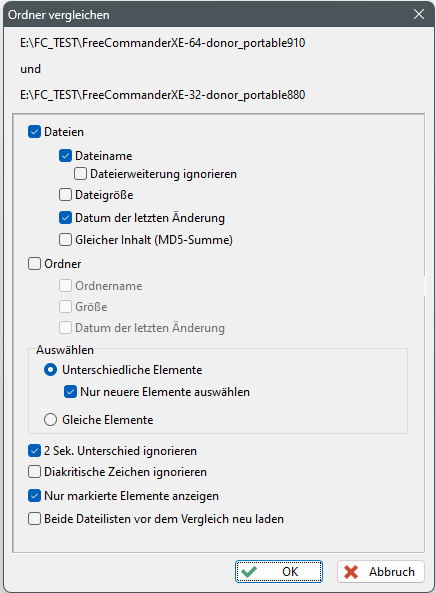This screenshot has height=593, width=436.
Task: Close the Ordner vergleichen dialog
Action: 419,14
